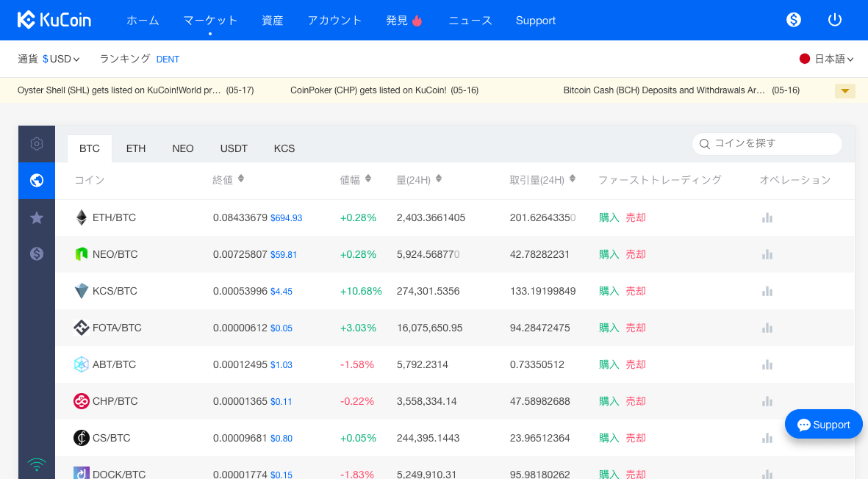Open the アカウント menu
This screenshot has height=479, width=868.
pyautogui.click(x=334, y=21)
